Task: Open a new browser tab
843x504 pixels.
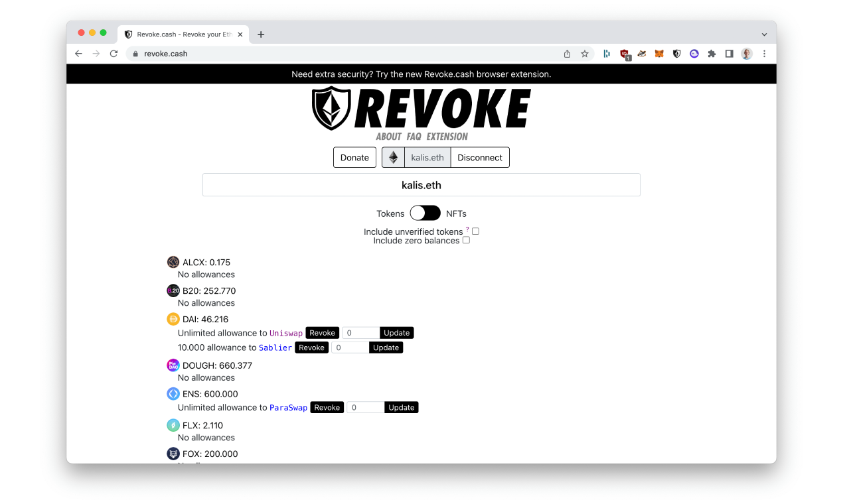Action: 261,34
